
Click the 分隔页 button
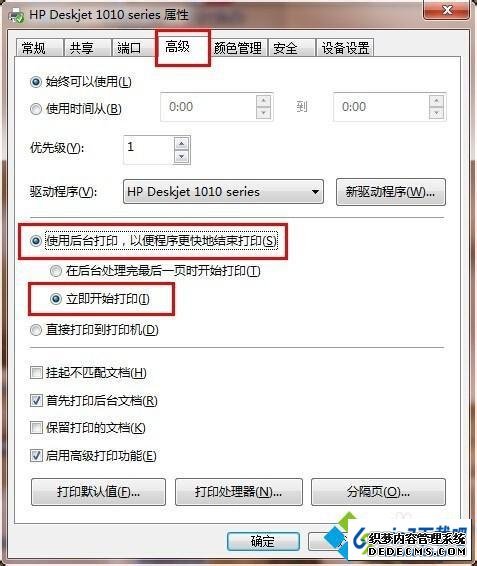(x=378, y=492)
